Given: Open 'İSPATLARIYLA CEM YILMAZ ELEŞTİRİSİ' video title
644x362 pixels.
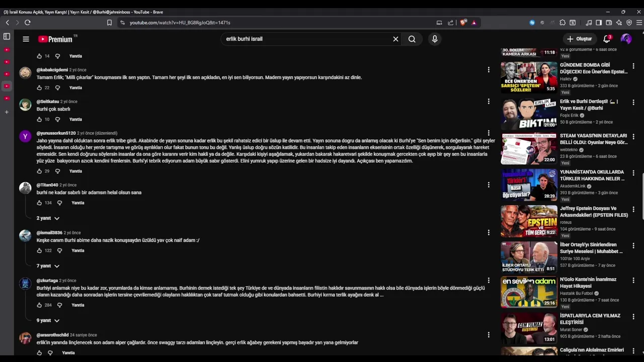Looking at the screenshot, I should (x=590, y=319).
